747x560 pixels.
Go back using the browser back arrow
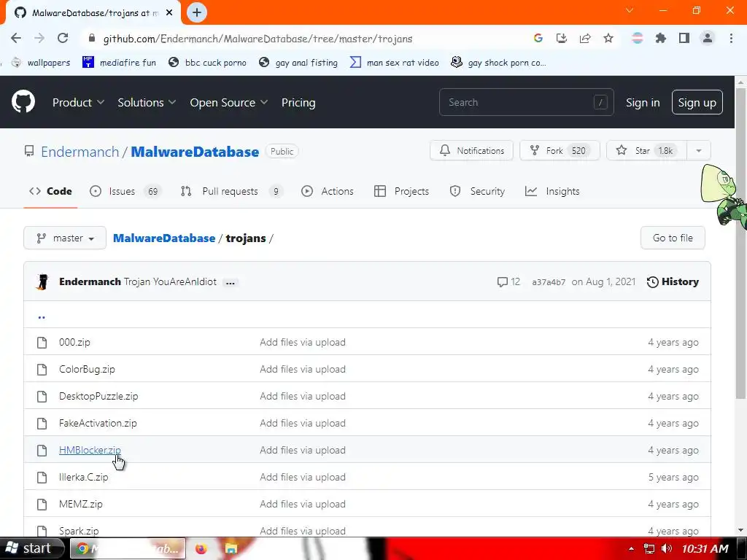click(x=16, y=38)
